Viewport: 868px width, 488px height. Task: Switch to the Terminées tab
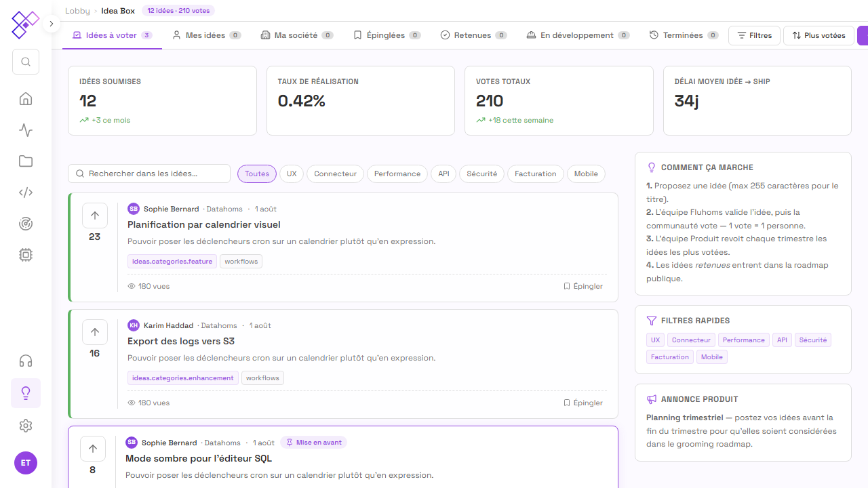pos(684,35)
